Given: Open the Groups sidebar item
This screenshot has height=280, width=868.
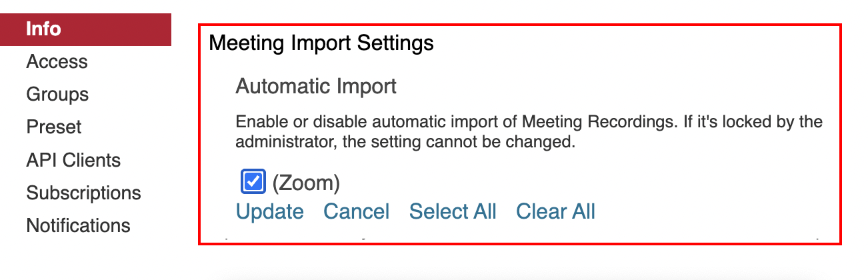Looking at the screenshot, I should [x=57, y=95].
